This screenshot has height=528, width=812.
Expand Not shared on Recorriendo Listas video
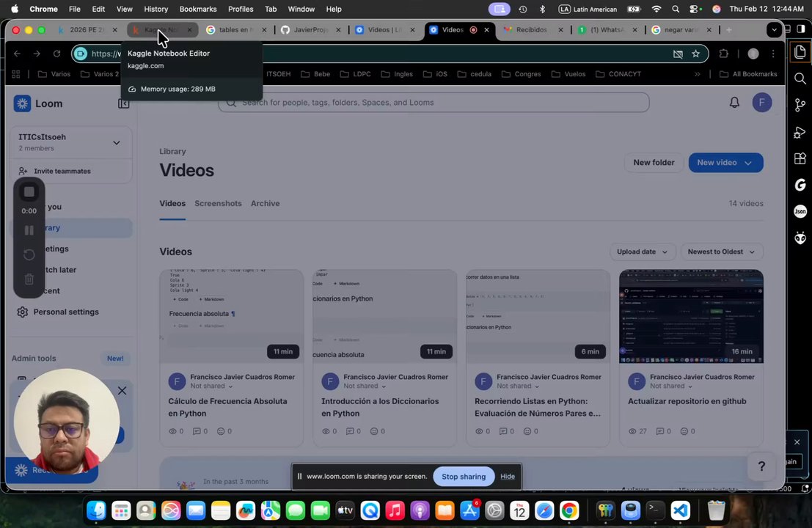518,386
